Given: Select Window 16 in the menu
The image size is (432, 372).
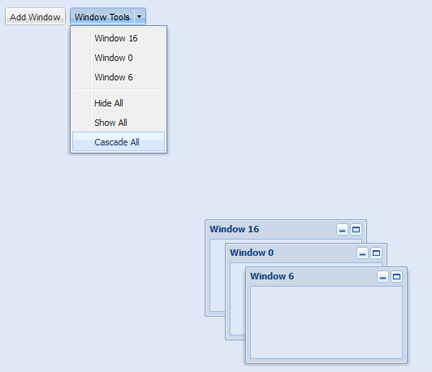Looking at the screenshot, I should coord(118,38).
